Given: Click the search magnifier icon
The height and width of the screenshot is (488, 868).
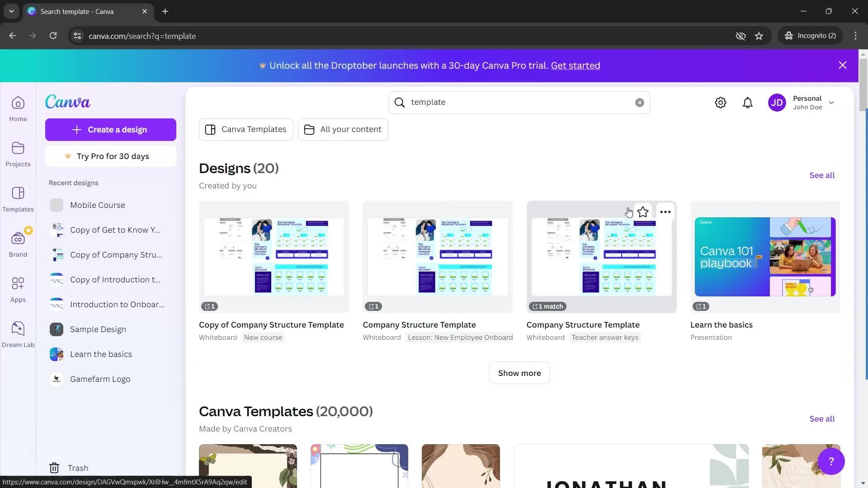Looking at the screenshot, I should pos(400,103).
